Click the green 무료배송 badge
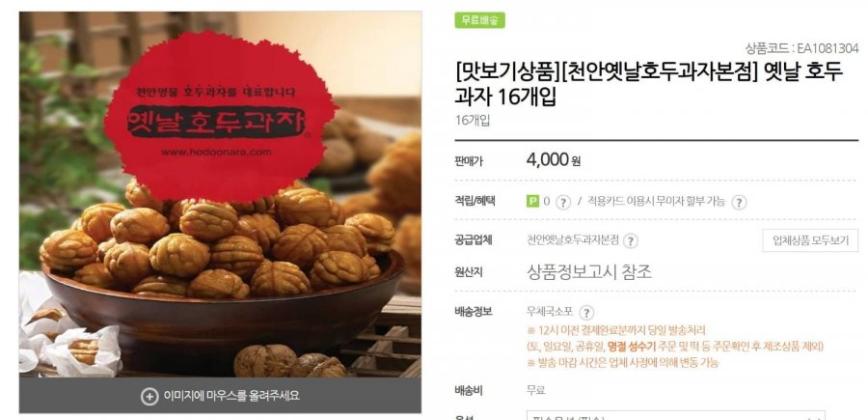868x420 pixels. [x=479, y=20]
